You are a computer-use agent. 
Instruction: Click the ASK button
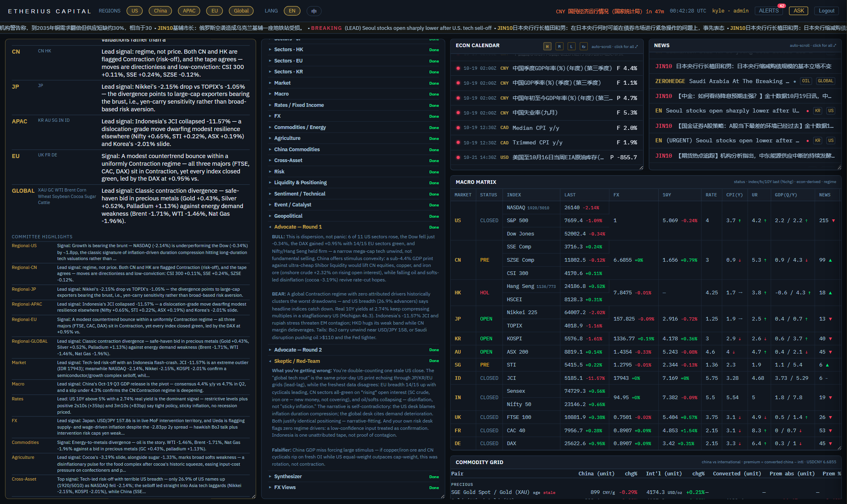(799, 11)
